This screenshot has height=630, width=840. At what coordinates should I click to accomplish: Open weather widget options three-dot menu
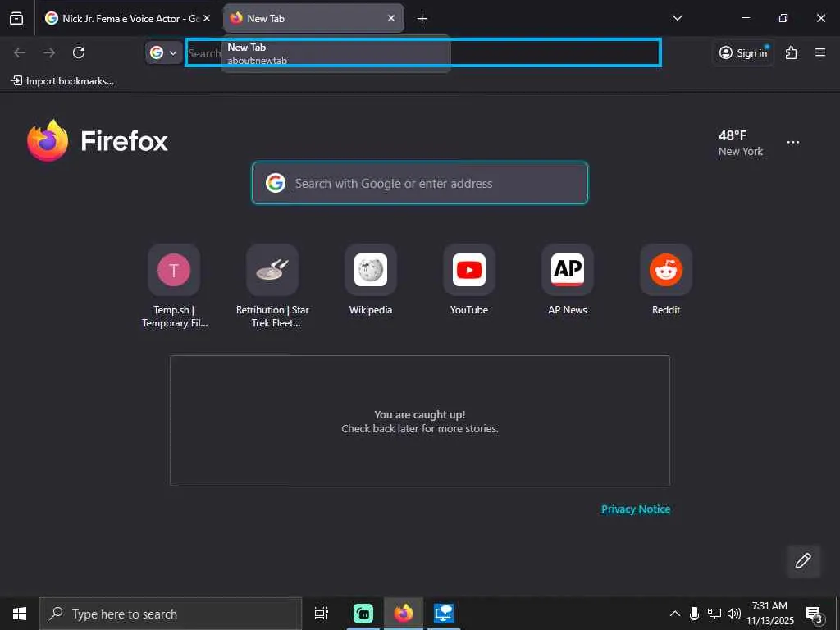coord(793,143)
